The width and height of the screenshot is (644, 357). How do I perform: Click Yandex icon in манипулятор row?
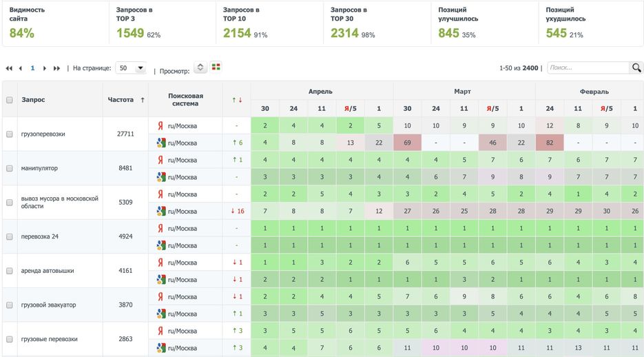[x=160, y=160]
